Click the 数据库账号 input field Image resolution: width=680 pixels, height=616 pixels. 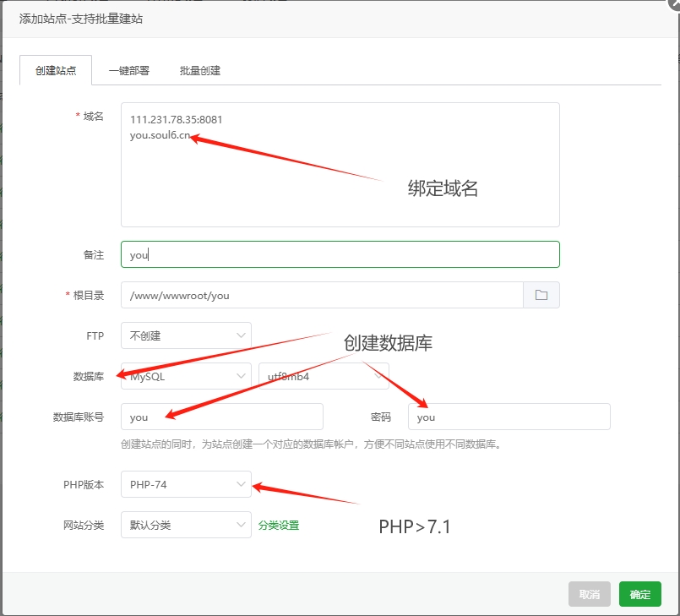(x=222, y=417)
